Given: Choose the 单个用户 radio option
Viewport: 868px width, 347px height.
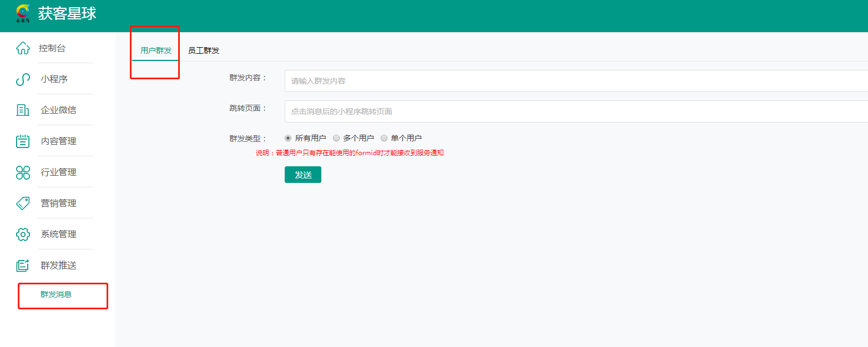Looking at the screenshot, I should point(384,138).
